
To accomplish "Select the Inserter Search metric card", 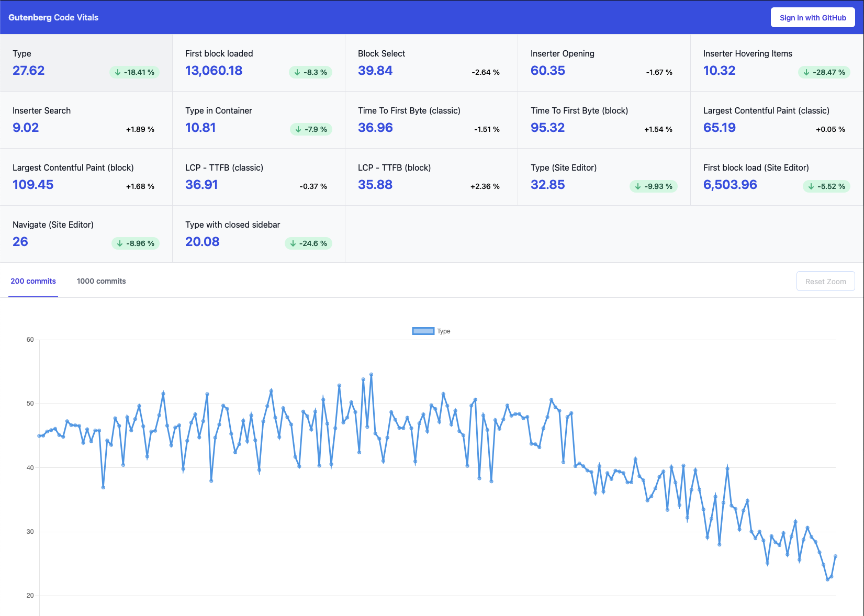I will (86, 120).
